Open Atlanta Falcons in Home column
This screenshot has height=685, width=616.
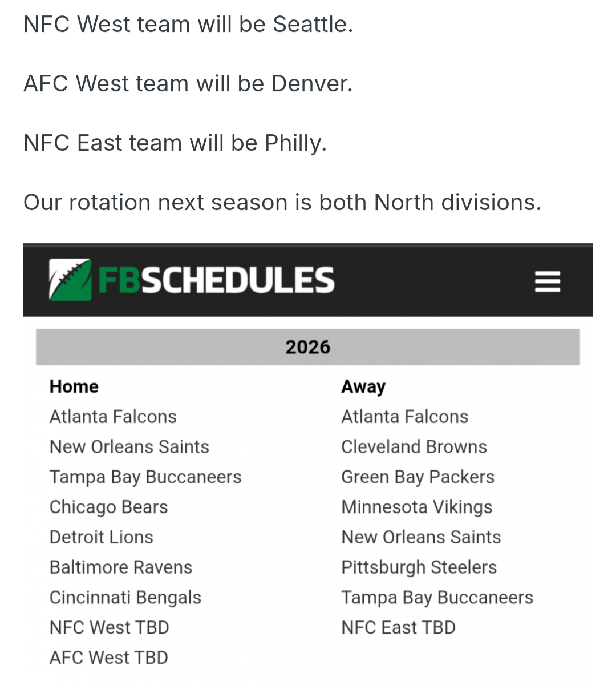(113, 417)
